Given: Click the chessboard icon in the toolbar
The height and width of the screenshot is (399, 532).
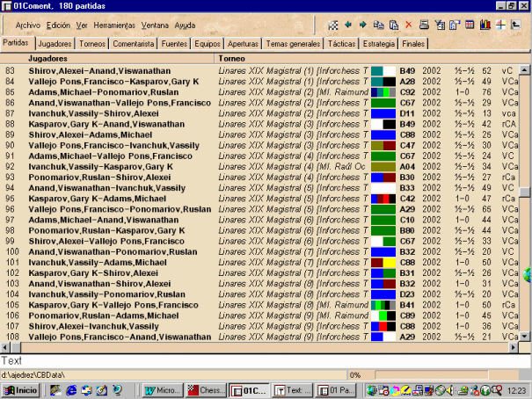Looking at the screenshot, I should [x=334, y=25].
